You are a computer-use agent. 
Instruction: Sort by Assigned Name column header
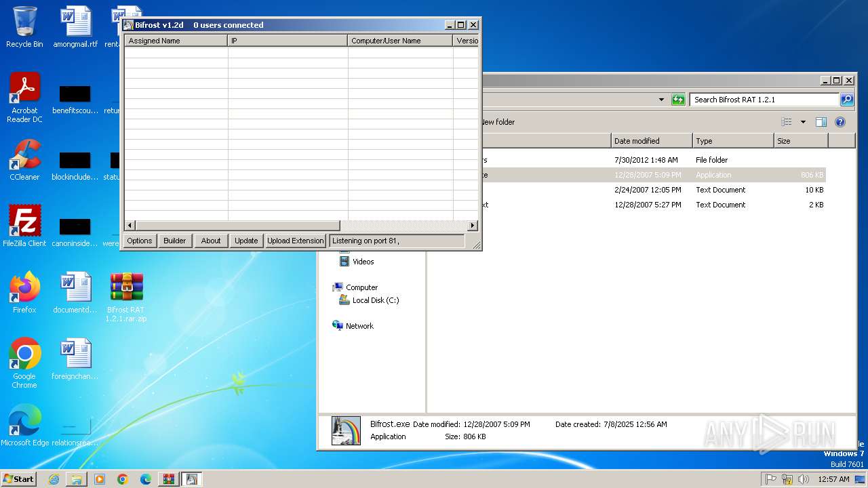click(x=176, y=41)
